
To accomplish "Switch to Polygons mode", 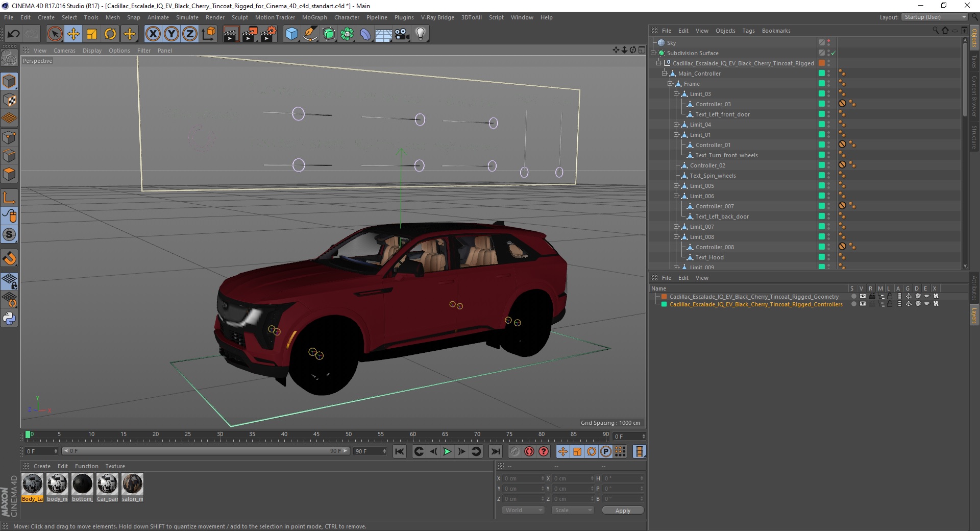I will (x=10, y=174).
